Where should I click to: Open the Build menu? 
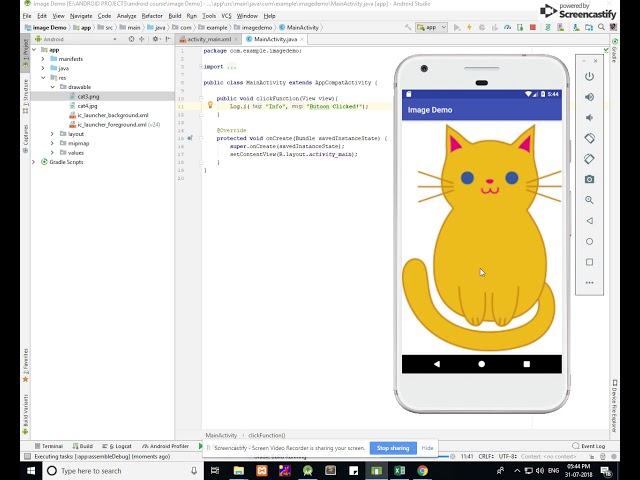pos(175,16)
